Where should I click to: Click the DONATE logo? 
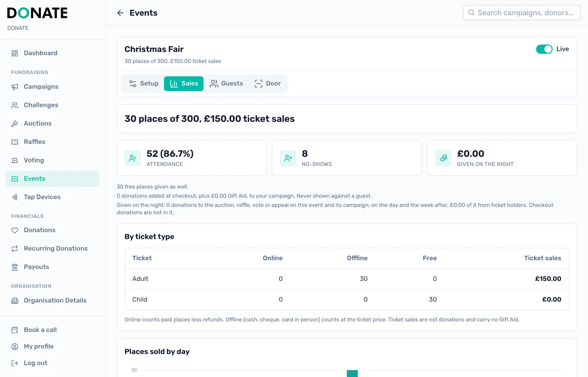37,13
